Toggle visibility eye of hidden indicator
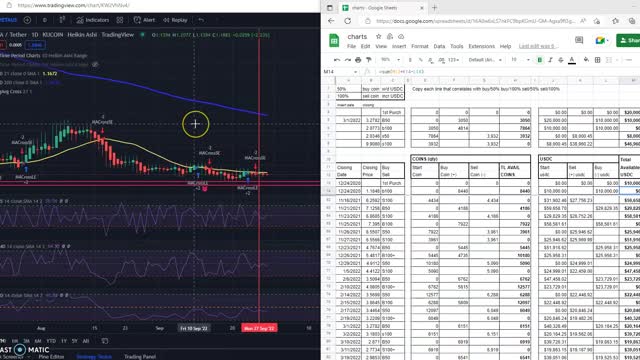Screen dimensions: 640x360 coord(95,64)
